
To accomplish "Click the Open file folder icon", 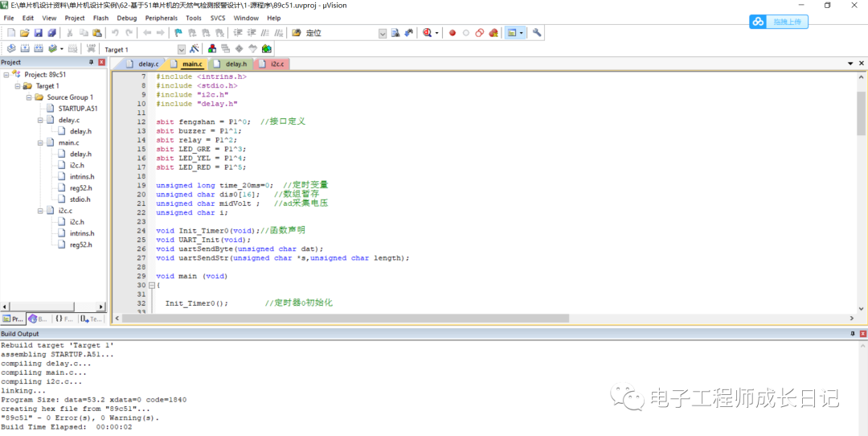I will click(25, 33).
